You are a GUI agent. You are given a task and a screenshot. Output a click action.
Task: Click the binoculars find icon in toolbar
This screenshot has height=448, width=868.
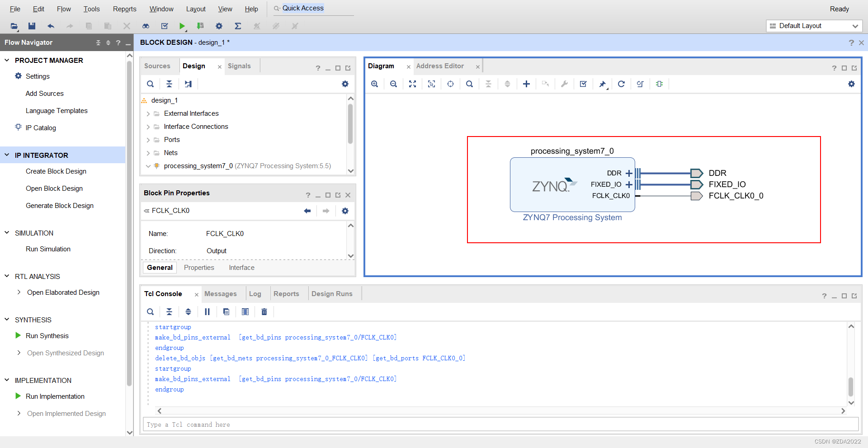coord(146,26)
